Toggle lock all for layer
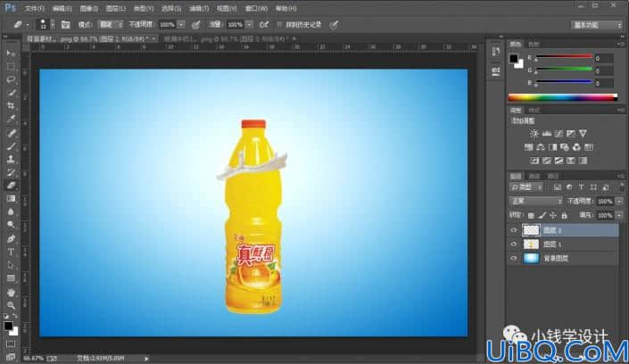Image resolution: width=629 pixels, height=364 pixels. coord(565,216)
